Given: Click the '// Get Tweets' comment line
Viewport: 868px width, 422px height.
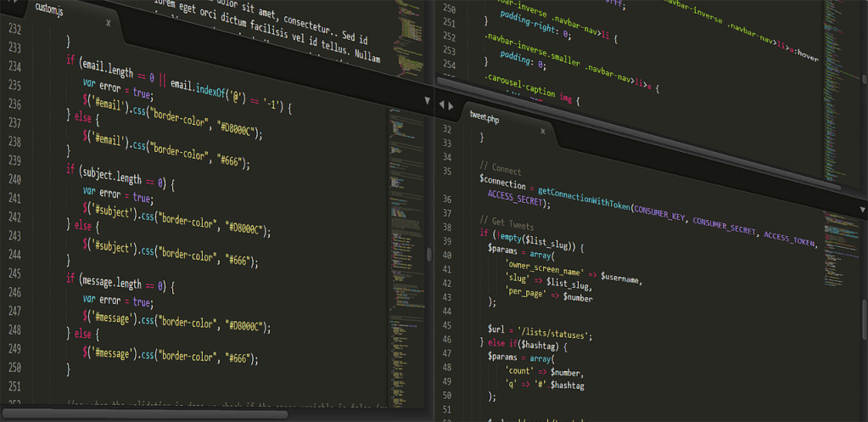Looking at the screenshot, I should (506, 223).
